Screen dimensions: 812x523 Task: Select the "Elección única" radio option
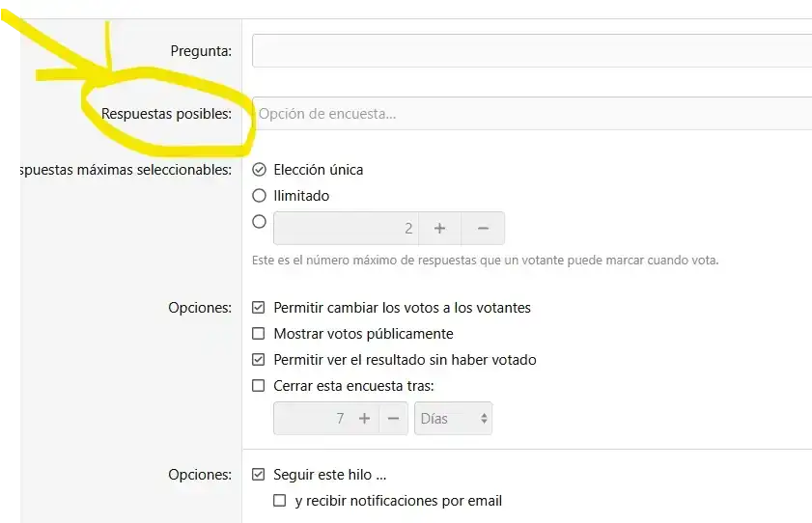coord(259,170)
